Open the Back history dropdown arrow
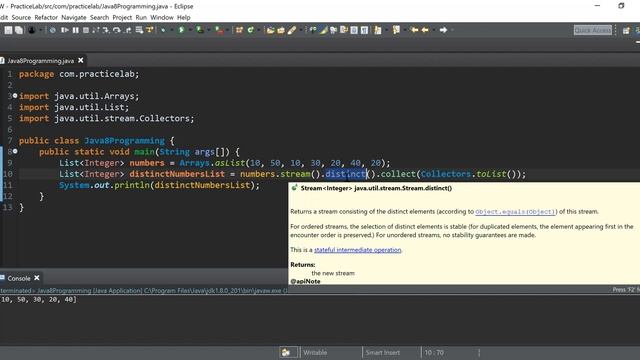Viewport: 640px width, 360px height. tap(433, 30)
